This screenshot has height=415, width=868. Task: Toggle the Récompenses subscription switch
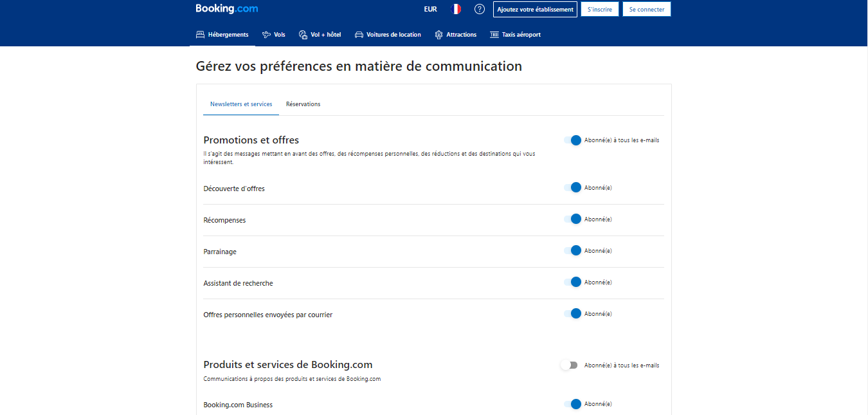tap(573, 219)
